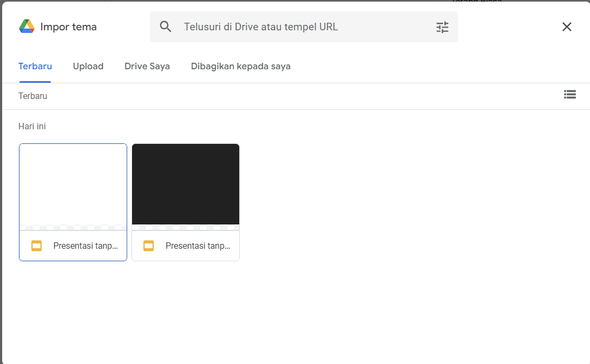The image size is (590, 364).
Task: Click the Hari ini section label
Action: [x=32, y=126]
